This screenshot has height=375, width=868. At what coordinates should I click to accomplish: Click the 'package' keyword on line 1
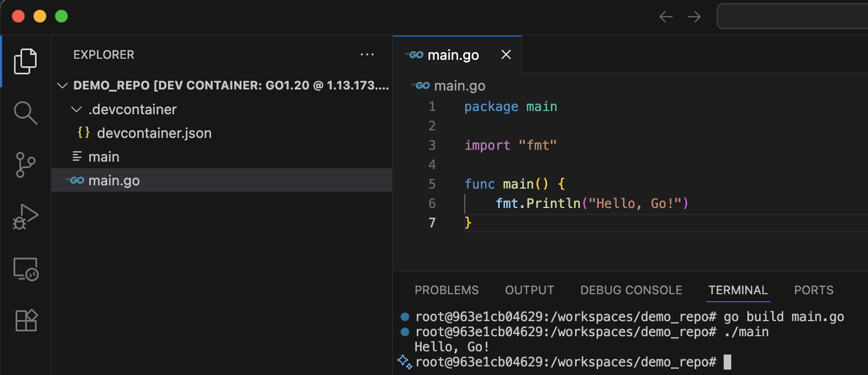pos(491,107)
